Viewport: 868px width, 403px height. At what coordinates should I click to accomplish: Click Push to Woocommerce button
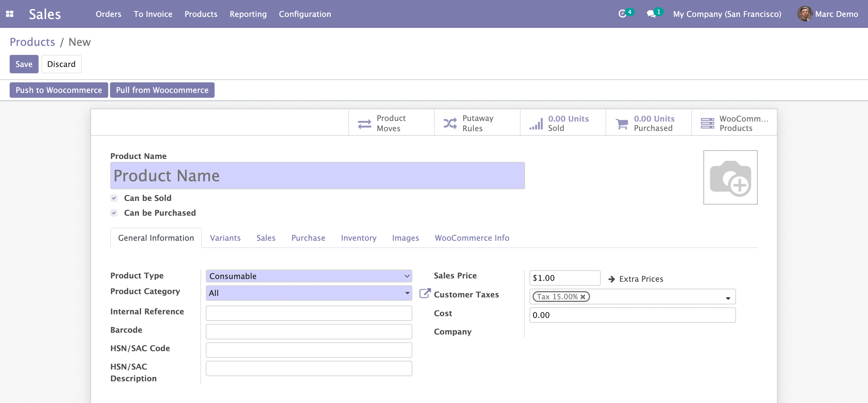coord(59,90)
